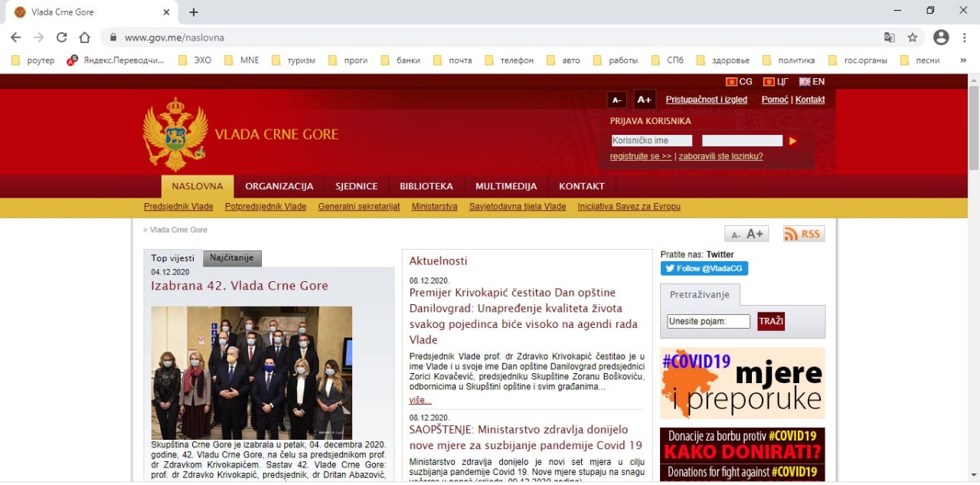Open the авто bookmarks folder
The image size is (980, 485).
click(563, 60)
